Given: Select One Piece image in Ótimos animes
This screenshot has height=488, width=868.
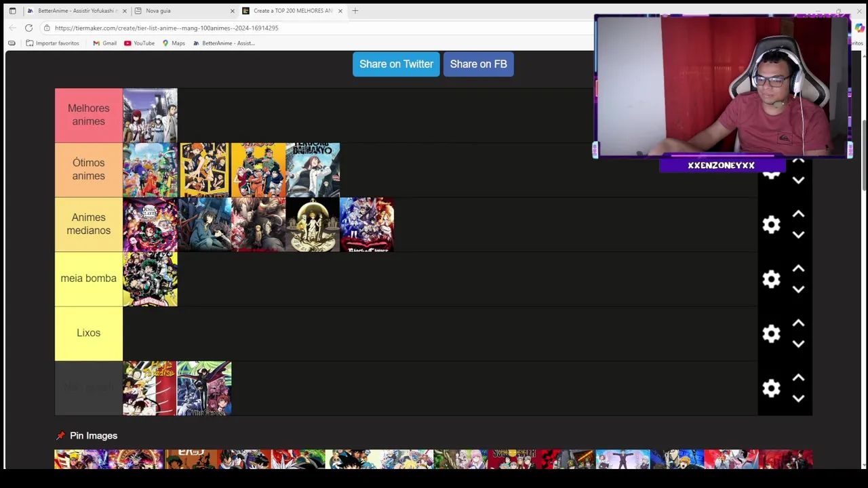Looking at the screenshot, I should pos(150,170).
